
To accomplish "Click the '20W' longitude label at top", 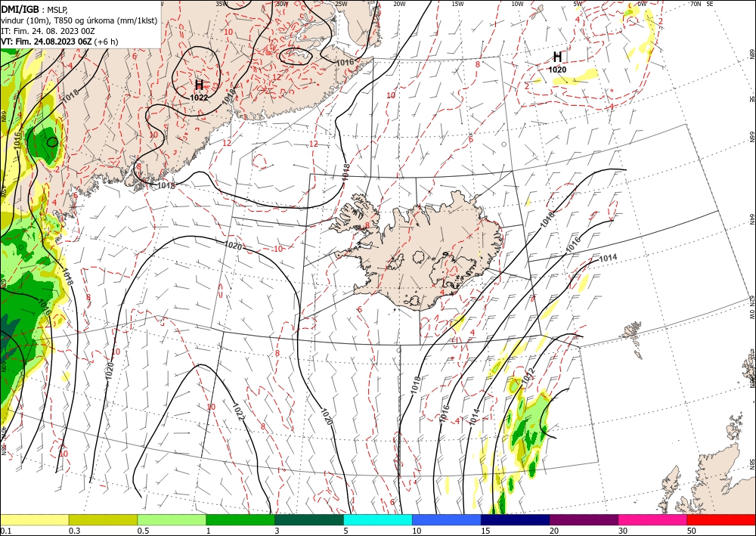I will (x=399, y=4).
